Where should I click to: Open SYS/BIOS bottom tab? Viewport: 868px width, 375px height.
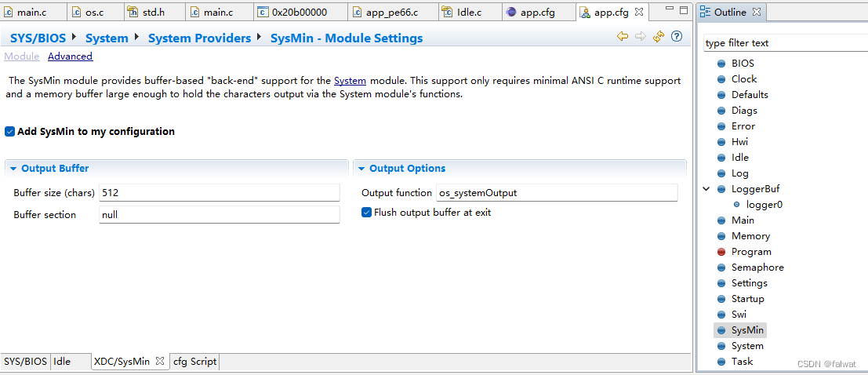25,362
